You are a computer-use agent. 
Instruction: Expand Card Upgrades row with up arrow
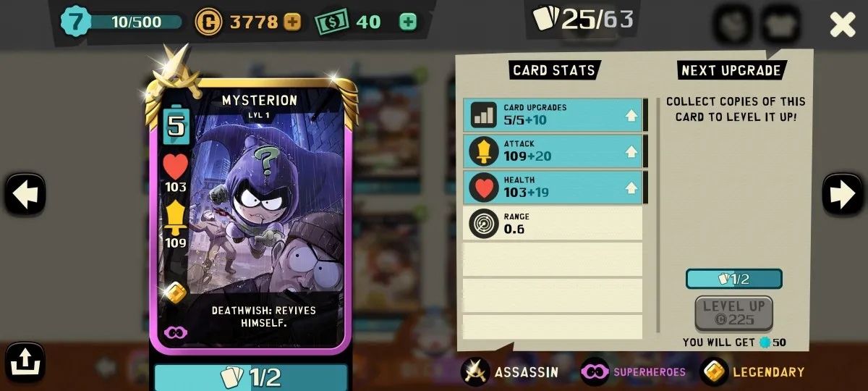(x=631, y=115)
